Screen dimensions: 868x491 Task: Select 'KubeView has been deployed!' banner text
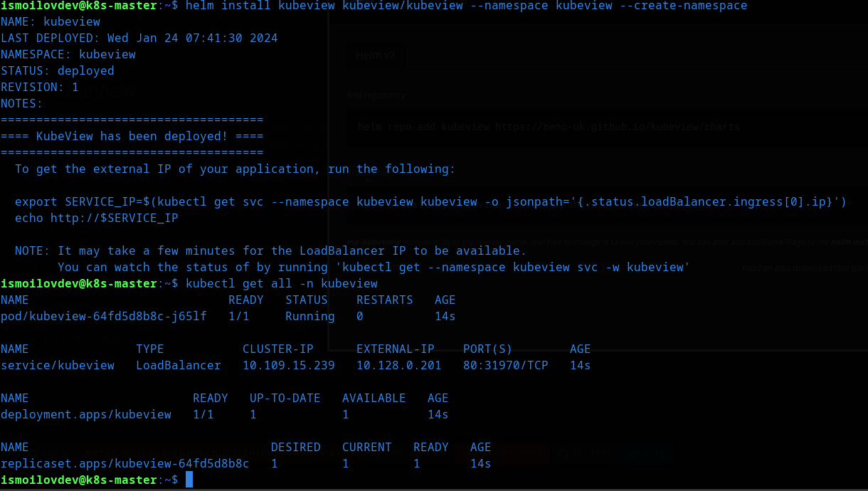(132, 137)
